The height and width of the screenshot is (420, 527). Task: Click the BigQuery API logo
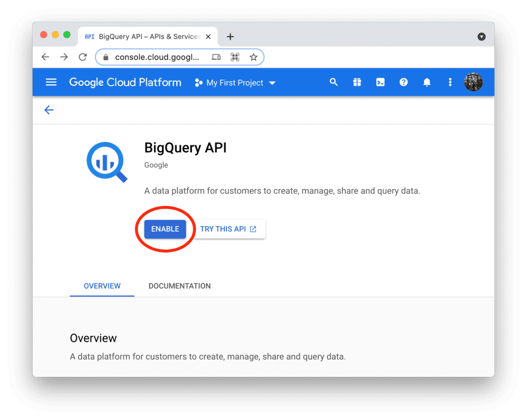tap(107, 162)
